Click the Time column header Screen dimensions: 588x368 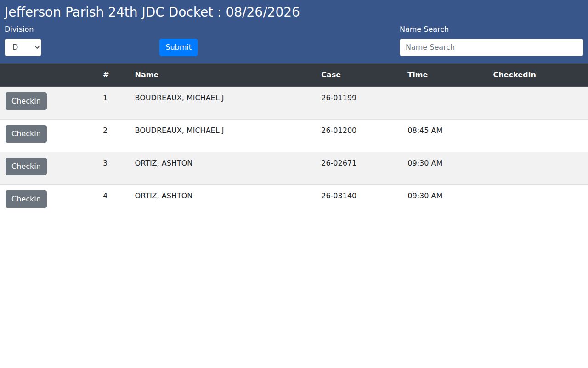click(x=418, y=75)
